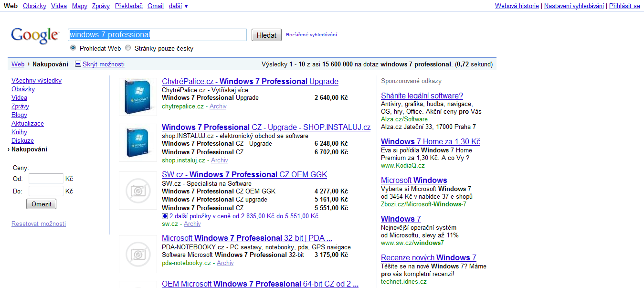
Task: Click the Omezit price filter button
Action: coord(41,204)
